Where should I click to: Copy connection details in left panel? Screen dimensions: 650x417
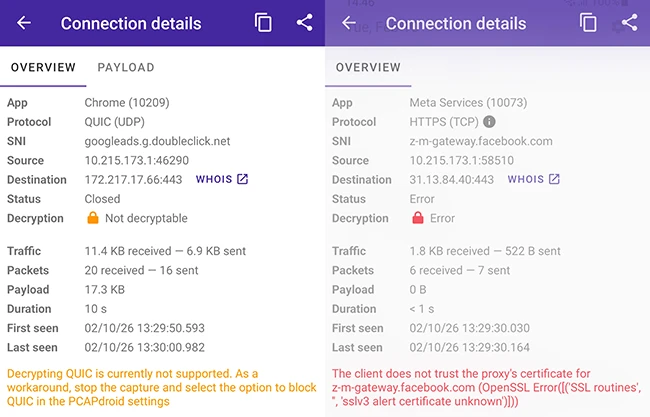tap(264, 23)
